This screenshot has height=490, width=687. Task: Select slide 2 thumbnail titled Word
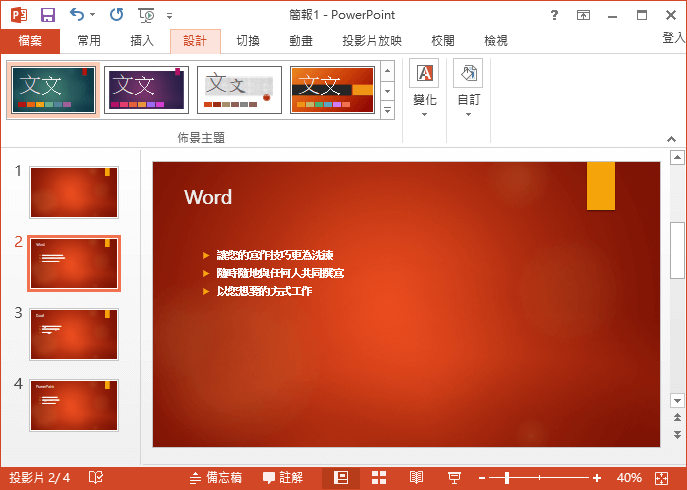tap(74, 263)
